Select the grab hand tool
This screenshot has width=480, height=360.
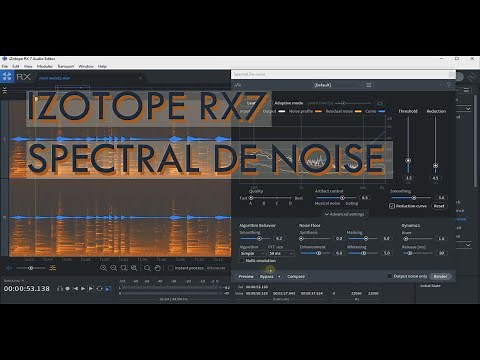click(157, 268)
